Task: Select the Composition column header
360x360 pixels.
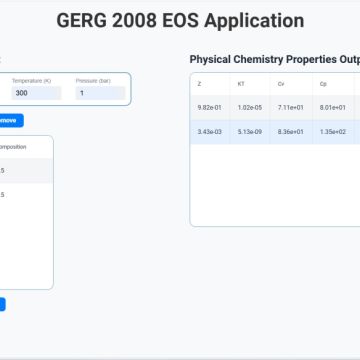Action: coord(13,147)
